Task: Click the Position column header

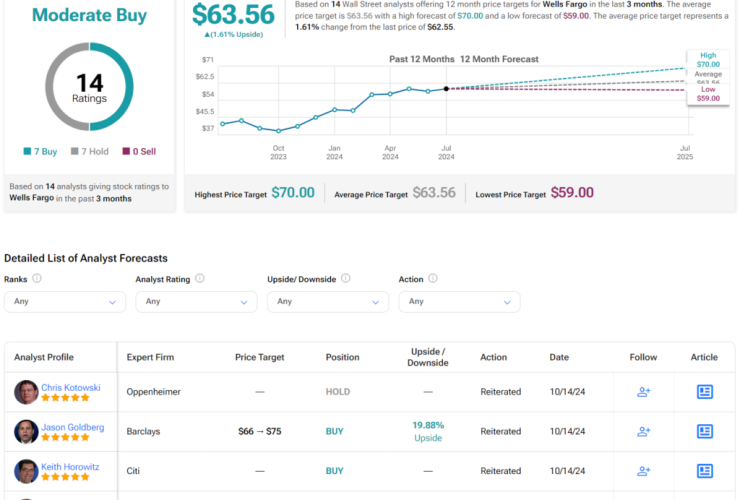Action: (343, 357)
